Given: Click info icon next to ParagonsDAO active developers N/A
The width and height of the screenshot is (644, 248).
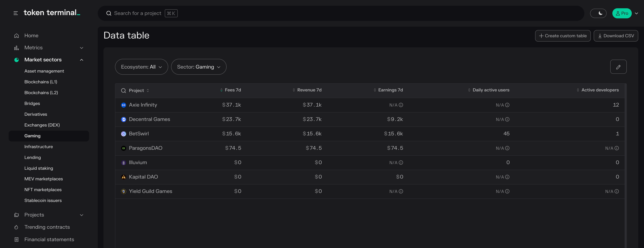Looking at the screenshot, I should pos(617,148).
